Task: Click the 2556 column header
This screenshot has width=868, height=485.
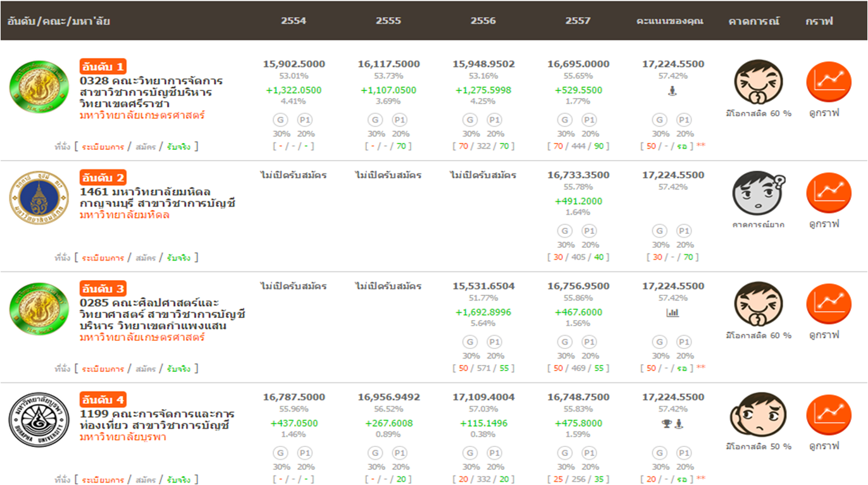Action: tap(483, 20)
